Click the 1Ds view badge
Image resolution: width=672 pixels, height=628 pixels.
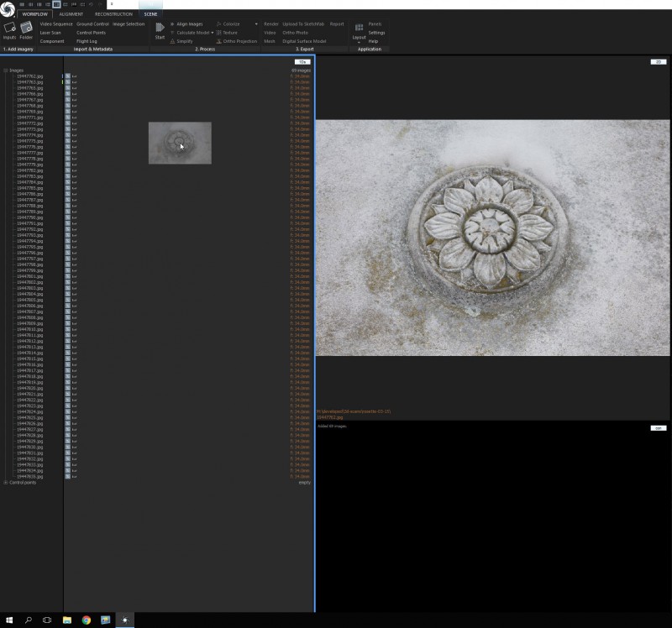coord(302,62)
